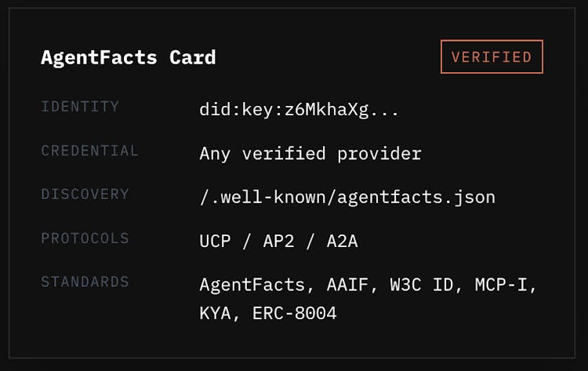Select the CREDENTIAL field label
The height and width of the screenshot is (371, 588).
pos(89,151)
